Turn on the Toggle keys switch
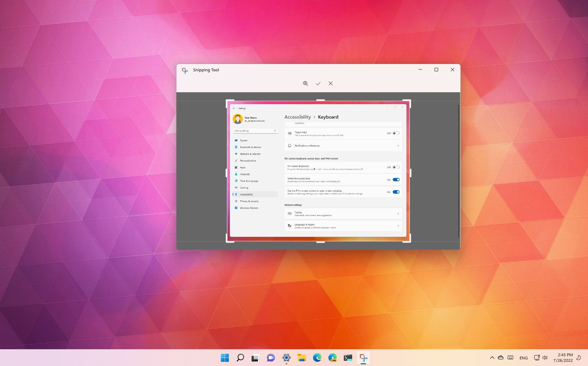588x366 pixels. [x=395, y=133]
